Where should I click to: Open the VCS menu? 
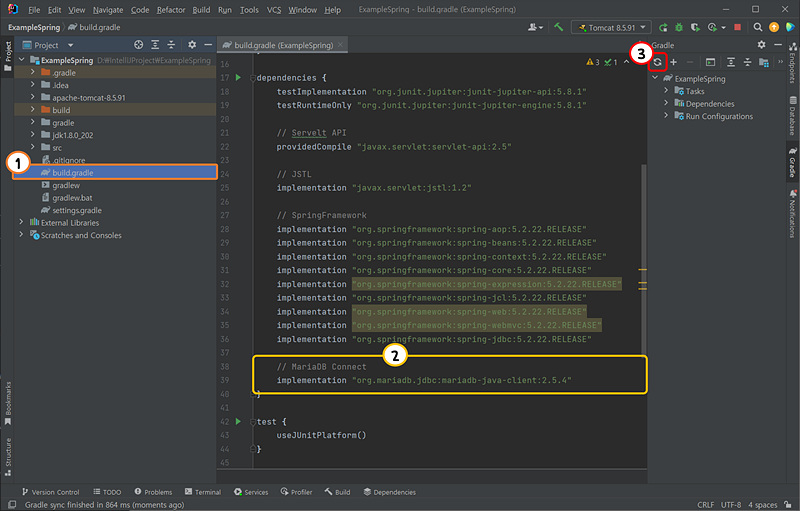coord(273,10)
